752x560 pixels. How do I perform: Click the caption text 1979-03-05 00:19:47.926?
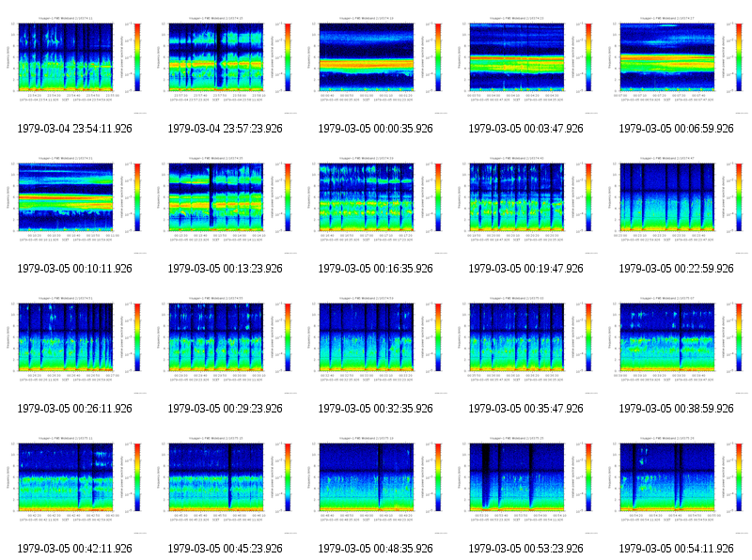click(x=526, y=269)
